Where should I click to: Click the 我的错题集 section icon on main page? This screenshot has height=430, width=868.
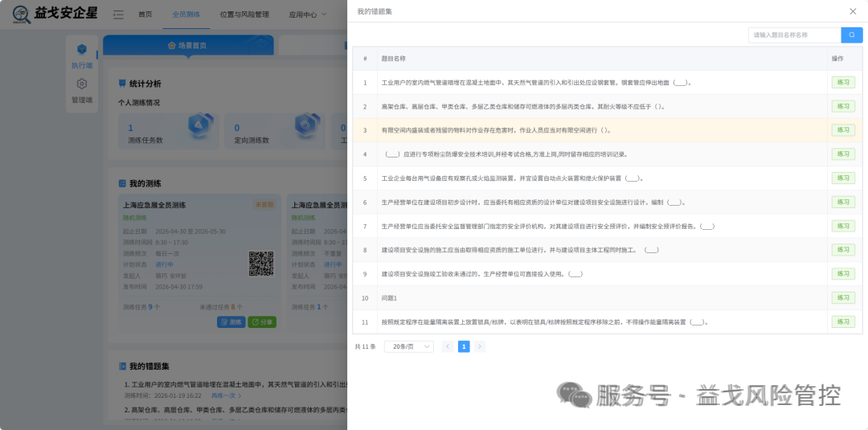pyautogui.click(x=122, y=367)
